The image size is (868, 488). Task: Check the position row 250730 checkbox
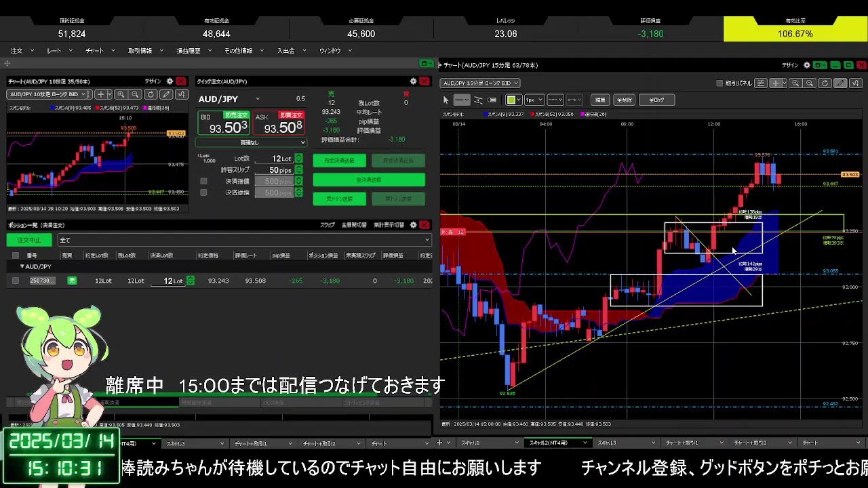[x=16, y=281]
